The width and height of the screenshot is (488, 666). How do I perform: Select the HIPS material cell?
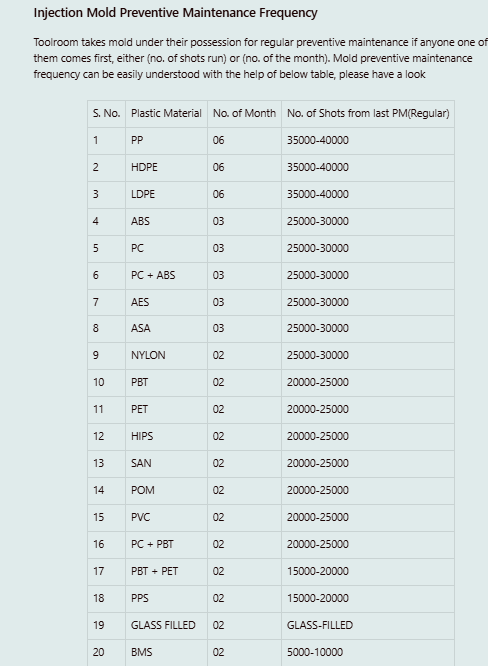point(166,437)
